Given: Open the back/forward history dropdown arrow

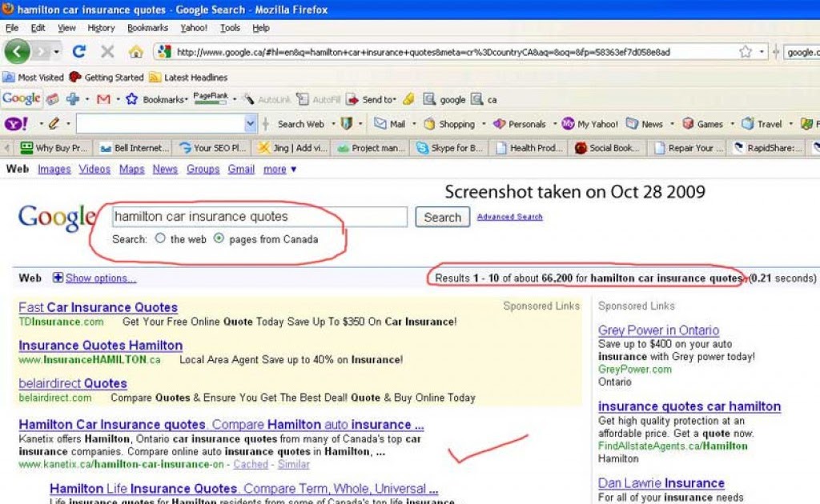Looking at the screenshot, I should [x=56, y=52].
